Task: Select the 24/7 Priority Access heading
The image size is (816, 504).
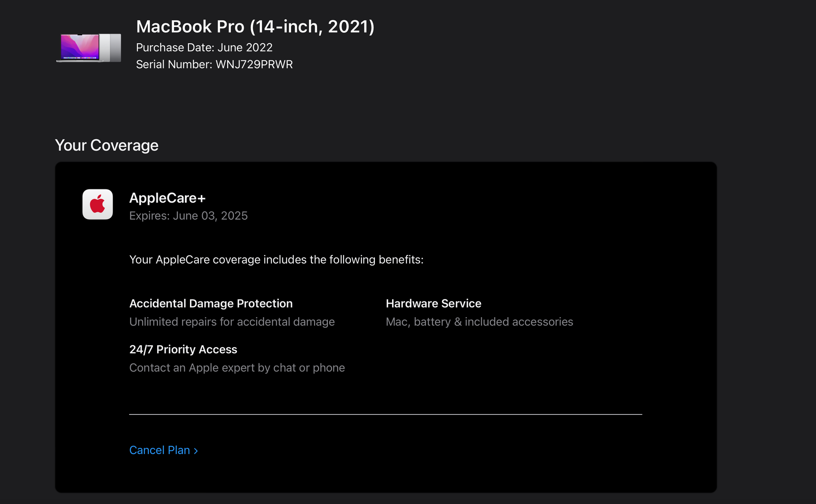Action: (x=183, y=349)
